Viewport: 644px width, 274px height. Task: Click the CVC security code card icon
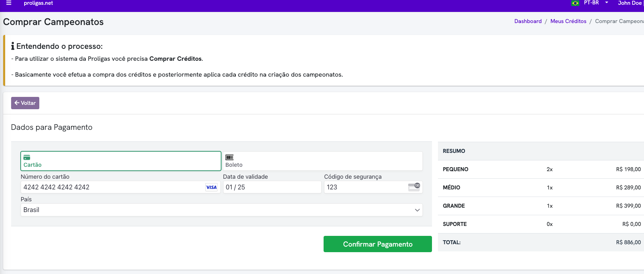[x=414, y=187]
